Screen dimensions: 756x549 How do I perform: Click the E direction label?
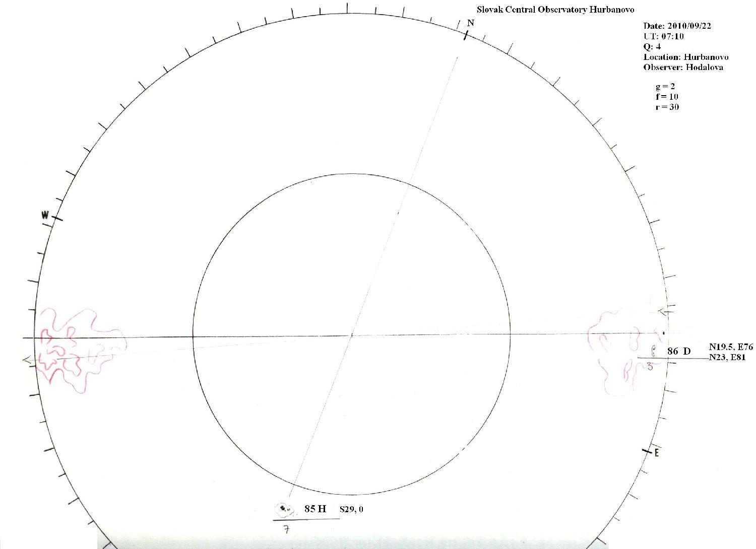(x=656, y=453)
